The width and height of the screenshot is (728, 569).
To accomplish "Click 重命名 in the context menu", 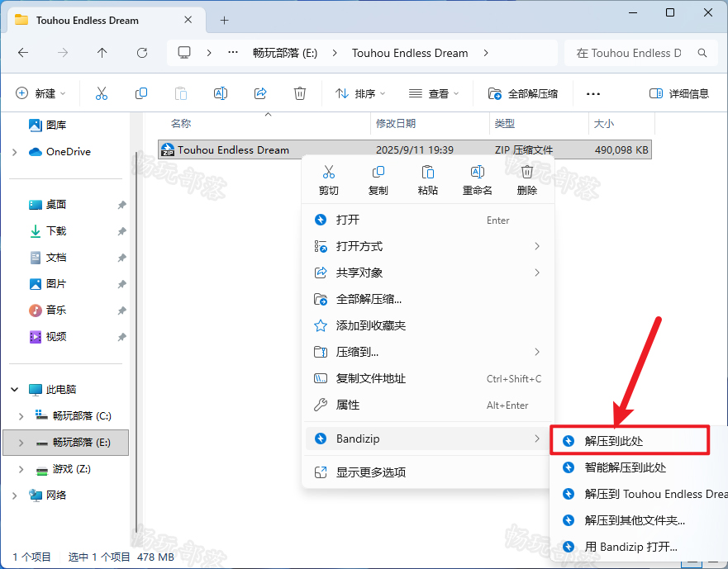I will pyautogui.click(x=478, y=180).
